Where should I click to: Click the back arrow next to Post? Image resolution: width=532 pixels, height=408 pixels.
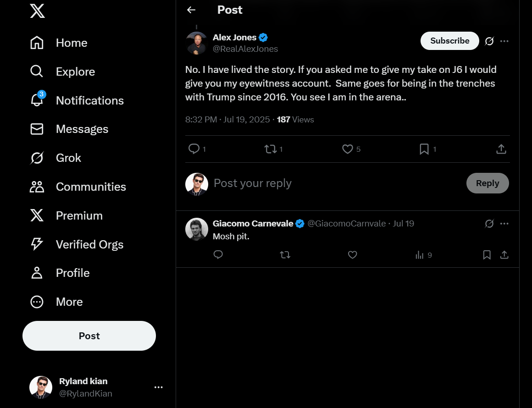[191, 10]
